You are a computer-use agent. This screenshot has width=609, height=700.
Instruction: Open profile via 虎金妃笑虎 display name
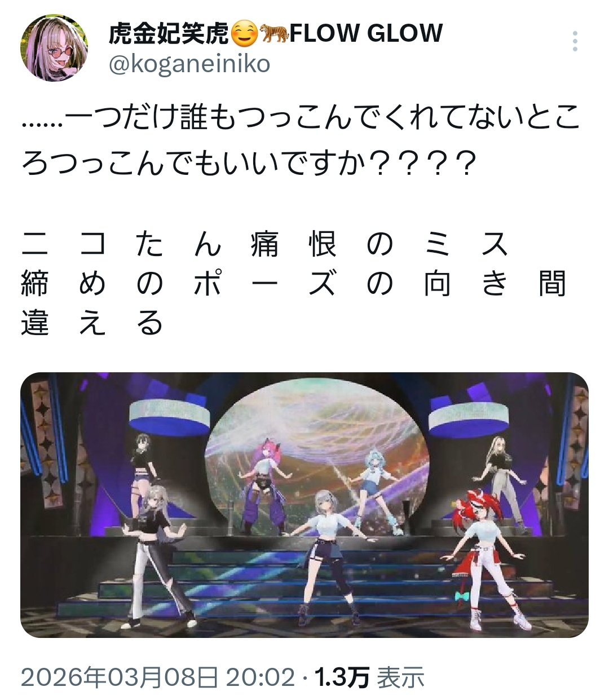click(x=169, y=34)
